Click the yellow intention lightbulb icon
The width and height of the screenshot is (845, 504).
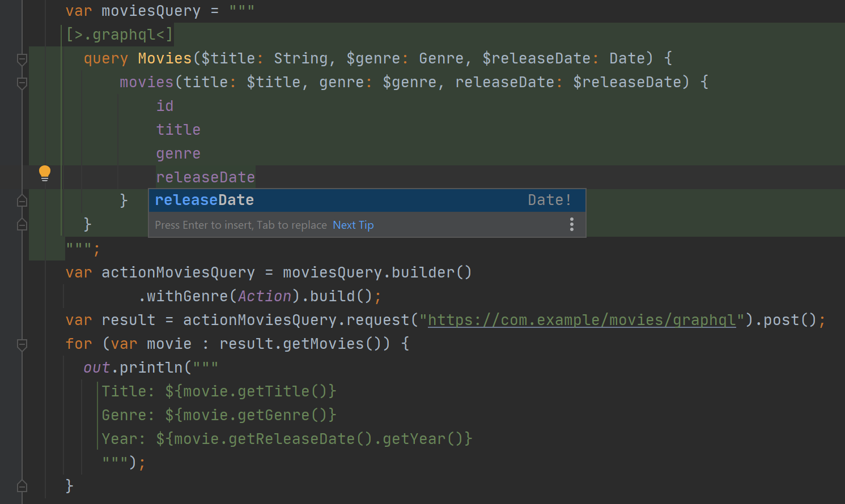45,173
